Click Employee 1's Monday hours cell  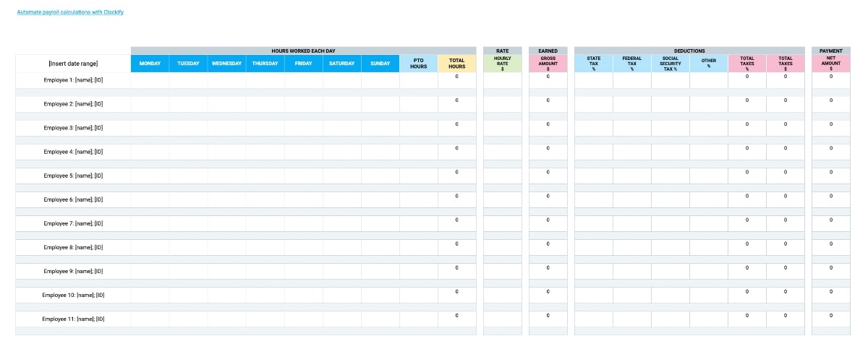(x=150, y=80)
